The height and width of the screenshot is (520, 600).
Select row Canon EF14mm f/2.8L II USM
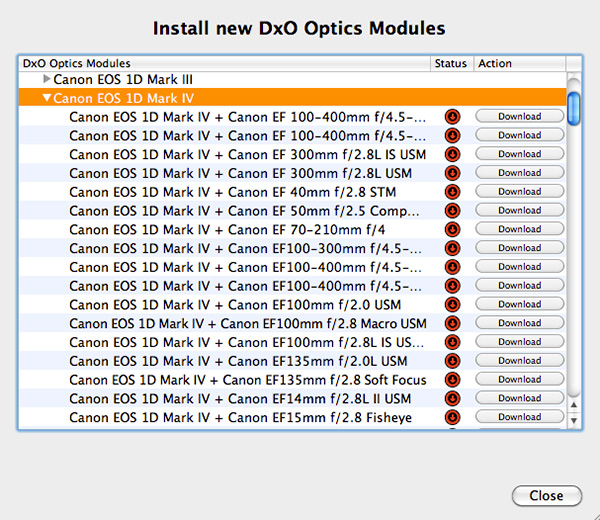(x=293, y=398)
